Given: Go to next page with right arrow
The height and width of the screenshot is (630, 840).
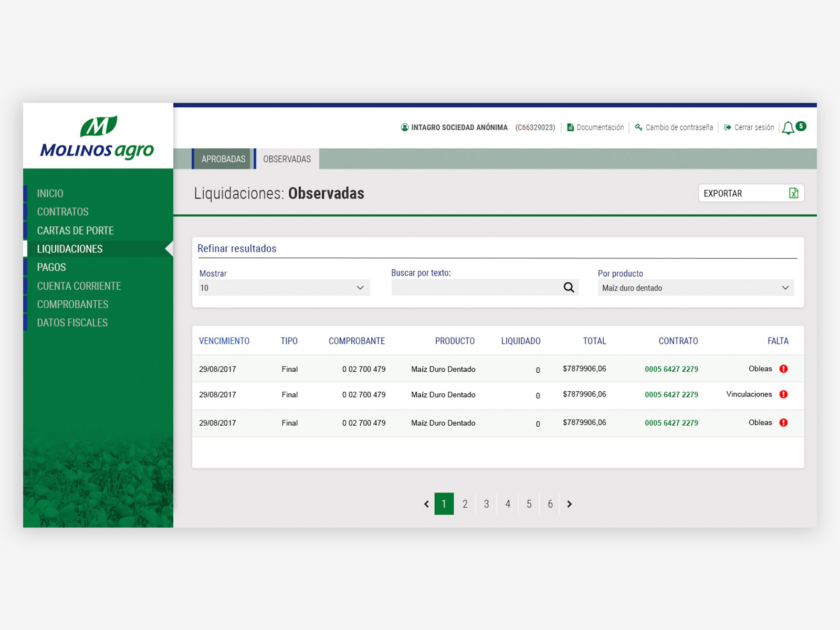Looking at the screenshot, I should pyautogui.click(x=569, y=504).
